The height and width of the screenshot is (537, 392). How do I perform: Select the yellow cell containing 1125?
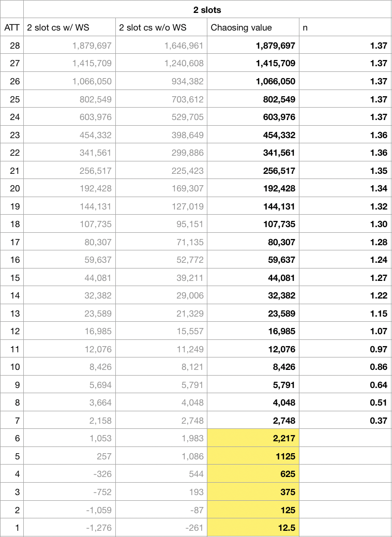click(253, 456)
